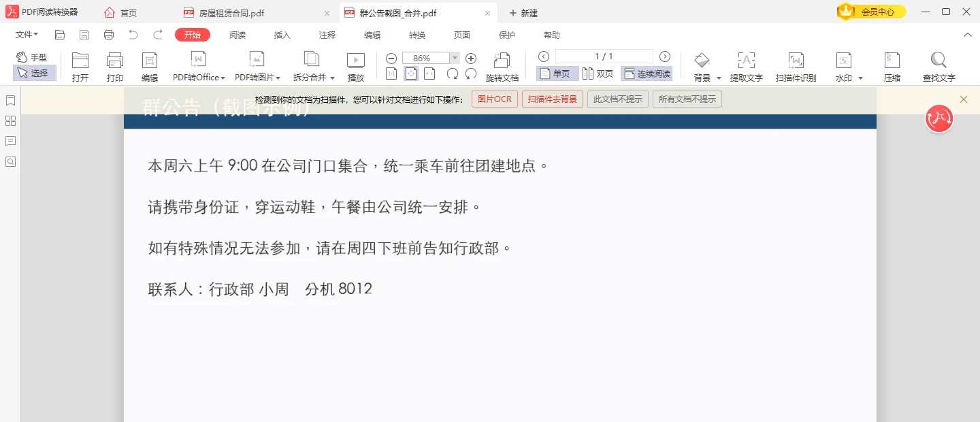The width and height of the screenshot is (980, 422).
Task: Toggle 连续阅读 continuous reading mode
Action: (647, 74)
